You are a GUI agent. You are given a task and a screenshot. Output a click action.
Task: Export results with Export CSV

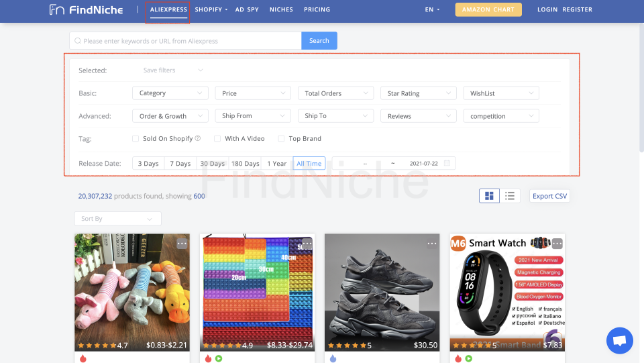point(549,196)
